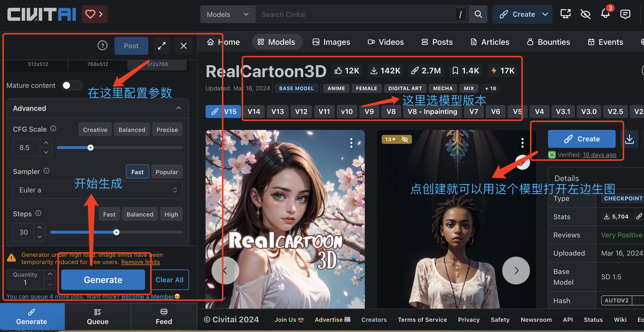Switch to the Feed tab
Image resolution: width=644 pixels, height=332 pixels.
click(164, 317)
